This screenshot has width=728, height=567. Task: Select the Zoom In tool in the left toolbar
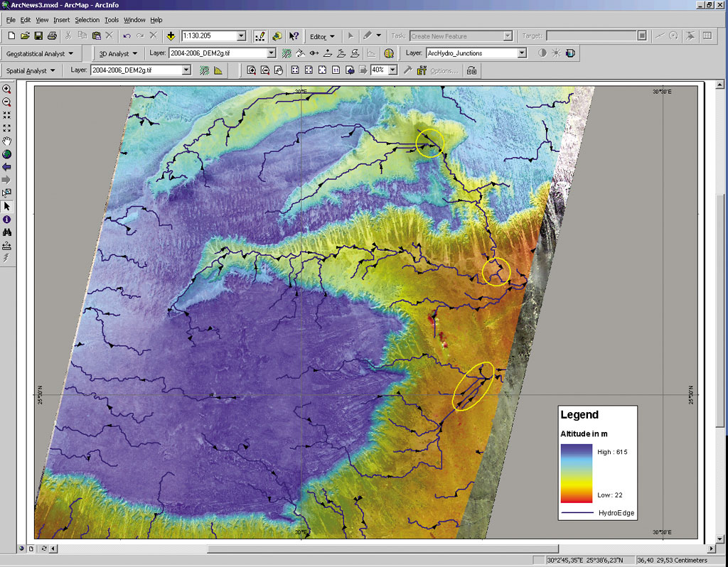[7, 90]
